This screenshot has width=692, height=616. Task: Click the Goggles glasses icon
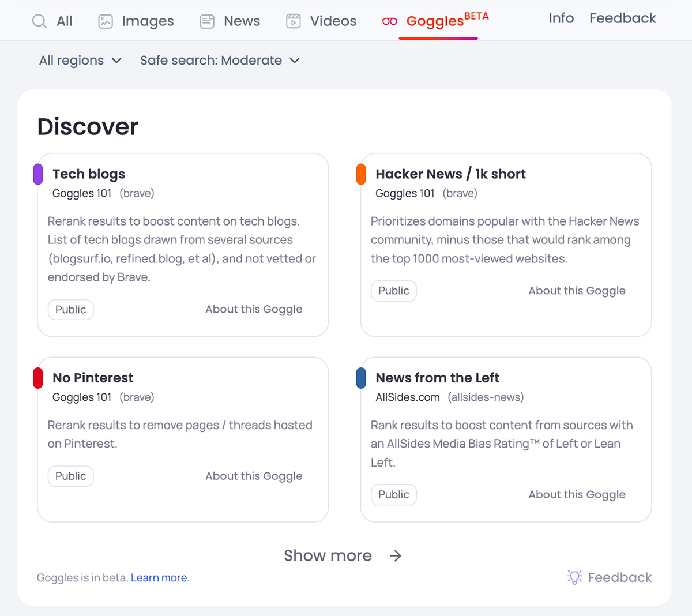(390, 21)
